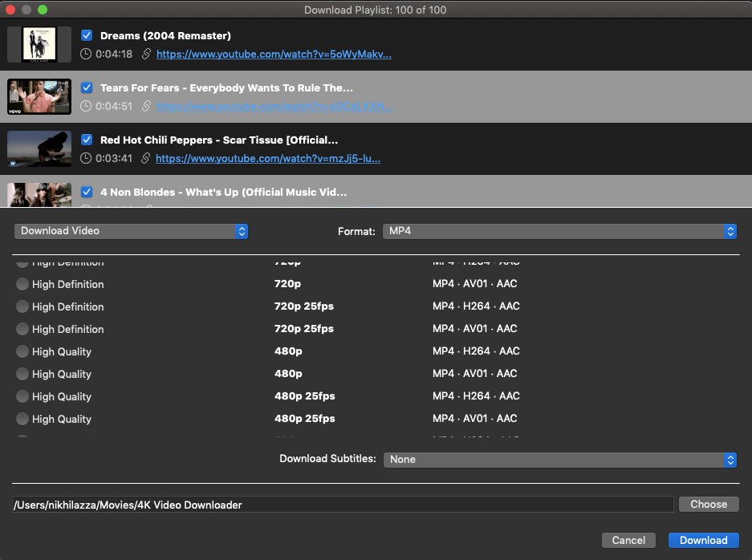
Task: Select High Quality 480p 25fps AV01 option
Action: (x=22, y=419)
